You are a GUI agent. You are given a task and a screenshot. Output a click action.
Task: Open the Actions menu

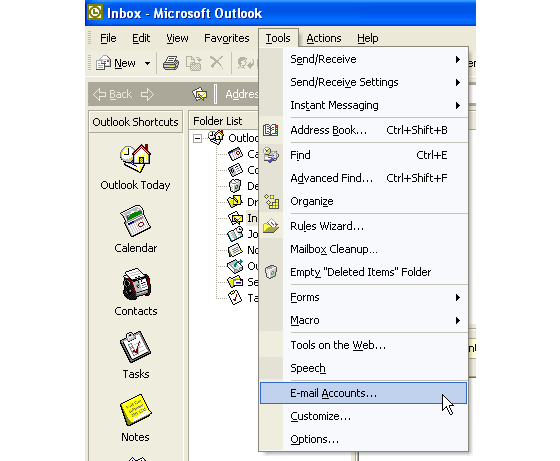coord(324,38)
